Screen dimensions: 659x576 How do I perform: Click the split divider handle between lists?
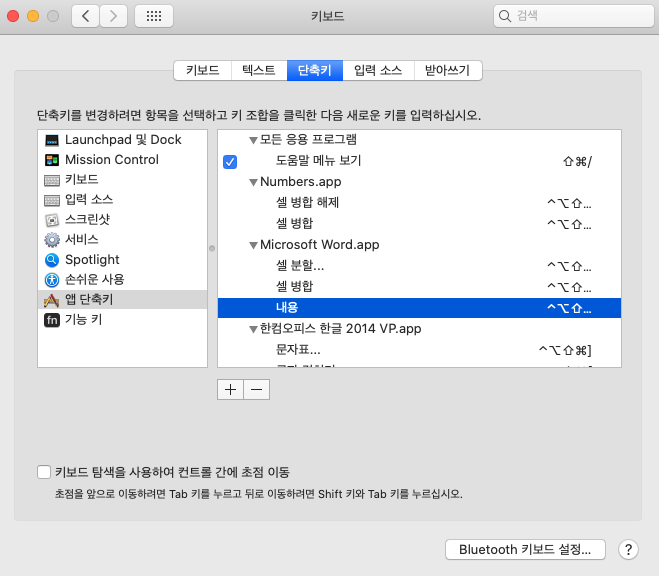[x=212, y=248]
